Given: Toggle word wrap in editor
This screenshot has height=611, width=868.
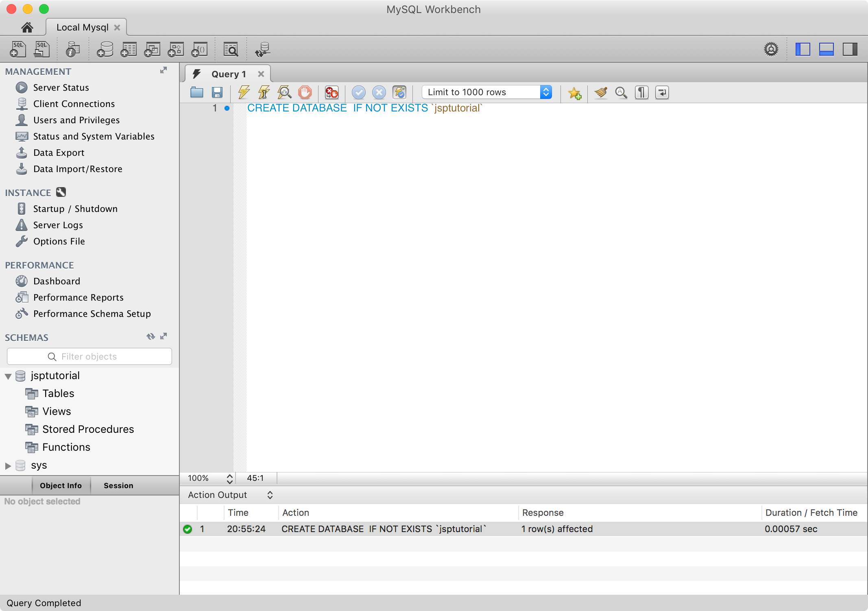Looking at the screenshot, I should click(662, 92).
